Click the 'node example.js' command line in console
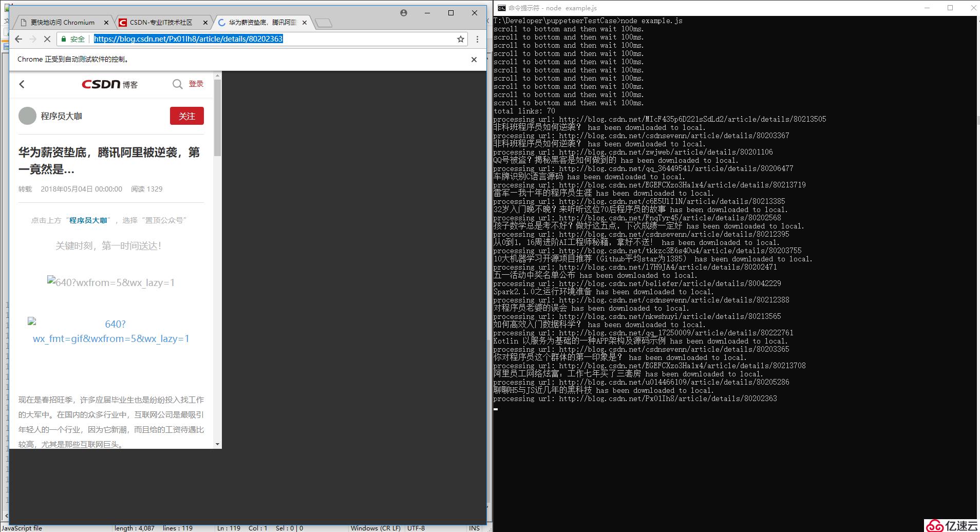The width and height of the screenshot is (980, 532). point(588,21)
